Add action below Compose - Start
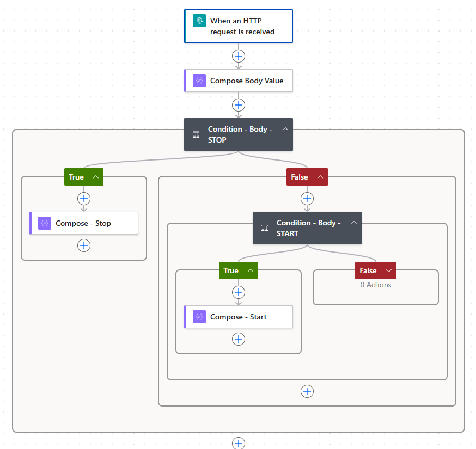This screenshot has height=449, width=476. coord(239,339)
